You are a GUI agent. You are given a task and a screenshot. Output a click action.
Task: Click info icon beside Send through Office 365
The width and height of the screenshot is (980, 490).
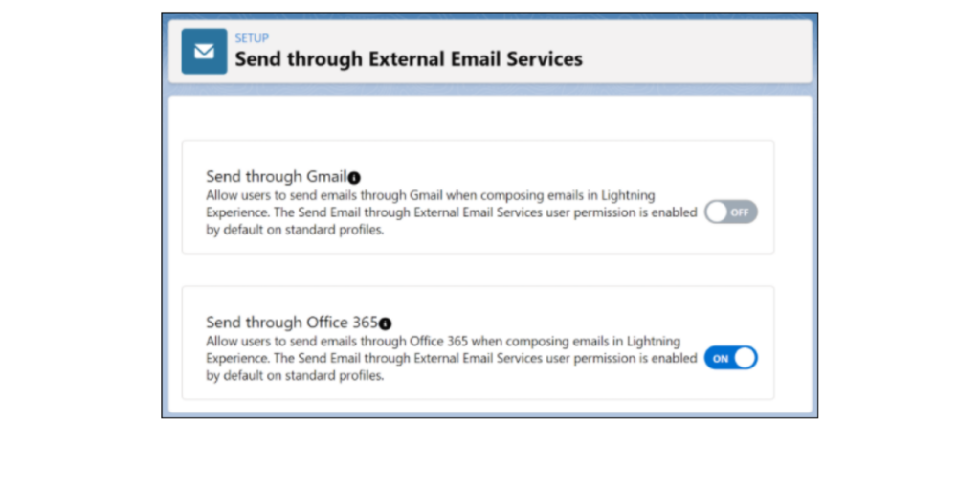pos(385,323)
